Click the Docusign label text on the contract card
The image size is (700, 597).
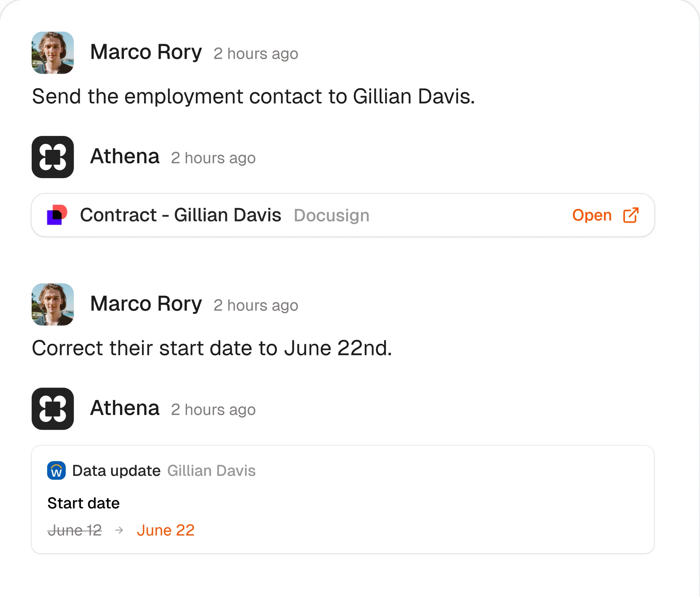(x=331, y=215)
